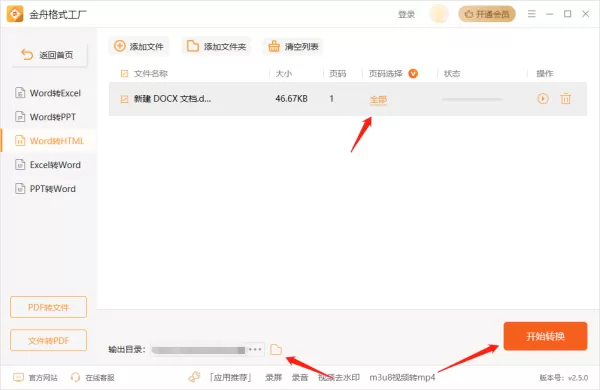600x390 pixels.
Task: Click the file name 新建 DOCX 文档.d...
Action: 172,99
